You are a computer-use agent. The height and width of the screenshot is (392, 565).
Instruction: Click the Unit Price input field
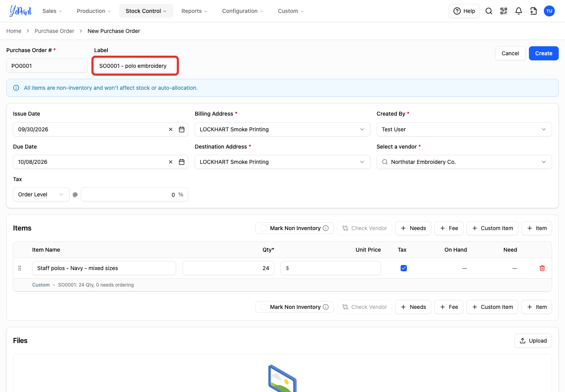tap(331, 268)
